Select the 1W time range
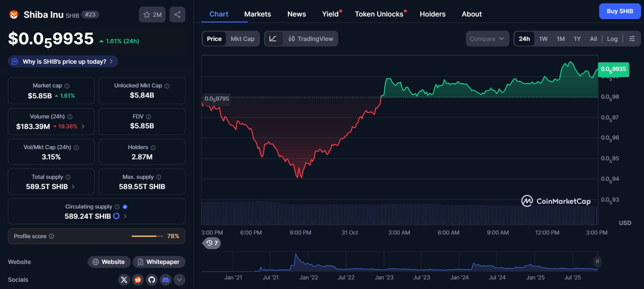Viewport: 644px width, 289px height. tap(543, 39)
